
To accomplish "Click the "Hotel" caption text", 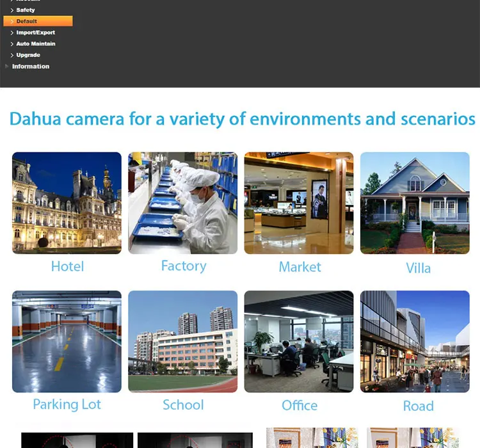I will click(67, 266).
